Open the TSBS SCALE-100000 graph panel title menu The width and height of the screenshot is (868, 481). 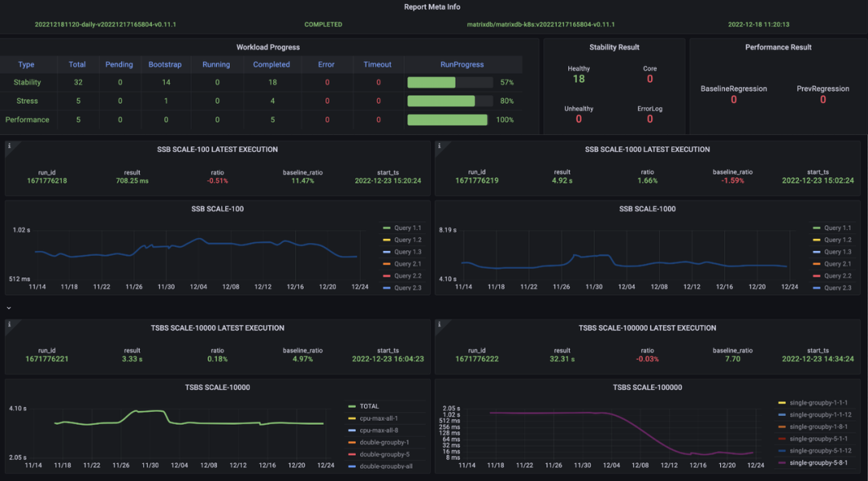[x=647, y=388]
